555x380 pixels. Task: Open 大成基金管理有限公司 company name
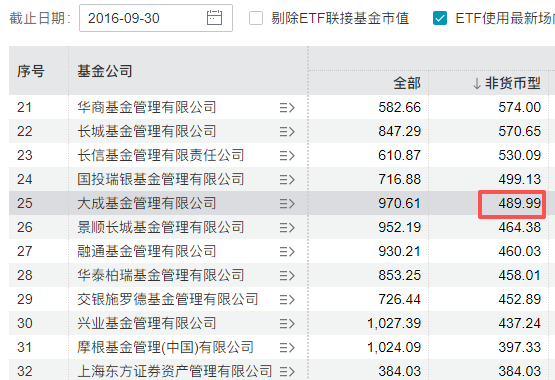click(147, 203)
